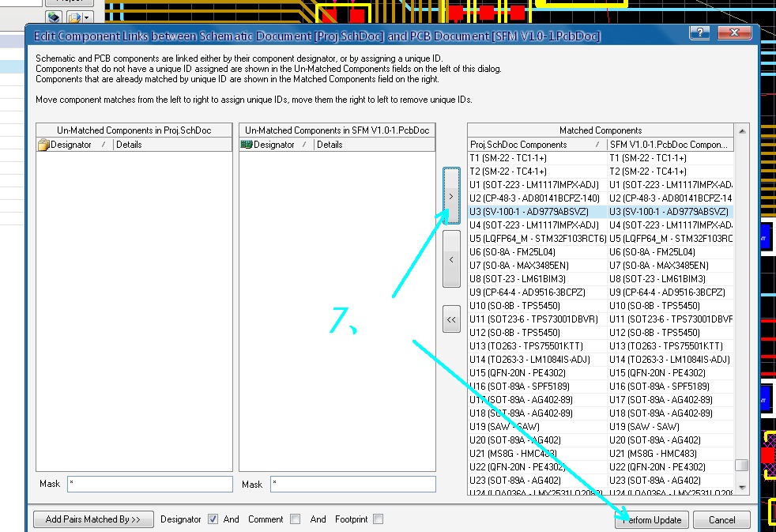Select U21 HMC483 in PcbDoc column

pyautogui.click(x=671, y=453)
